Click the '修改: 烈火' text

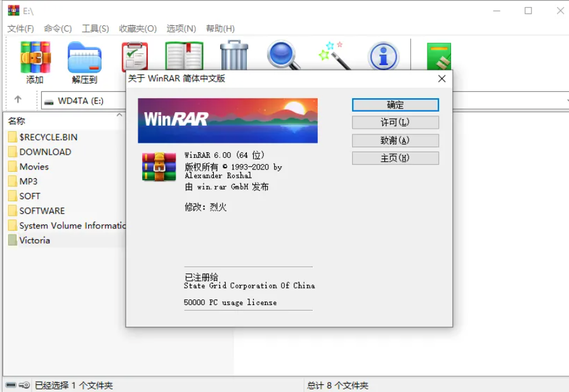[x=206, y=207]
